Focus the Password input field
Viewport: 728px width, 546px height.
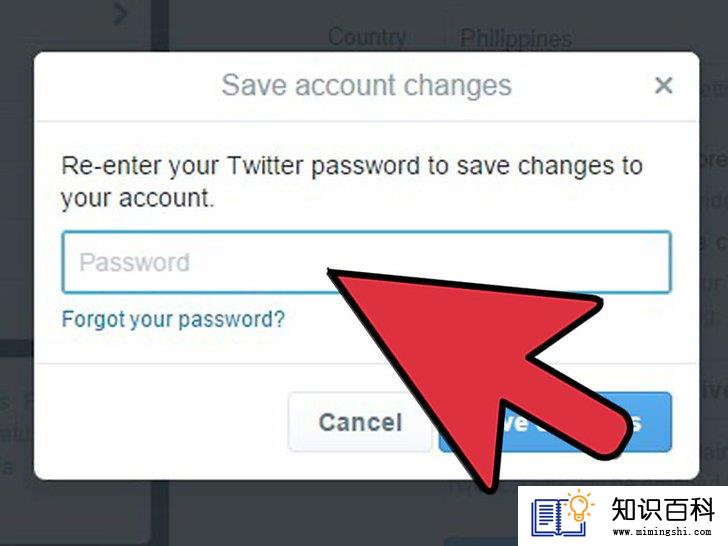pyautogui.click(x=366, y=262)
